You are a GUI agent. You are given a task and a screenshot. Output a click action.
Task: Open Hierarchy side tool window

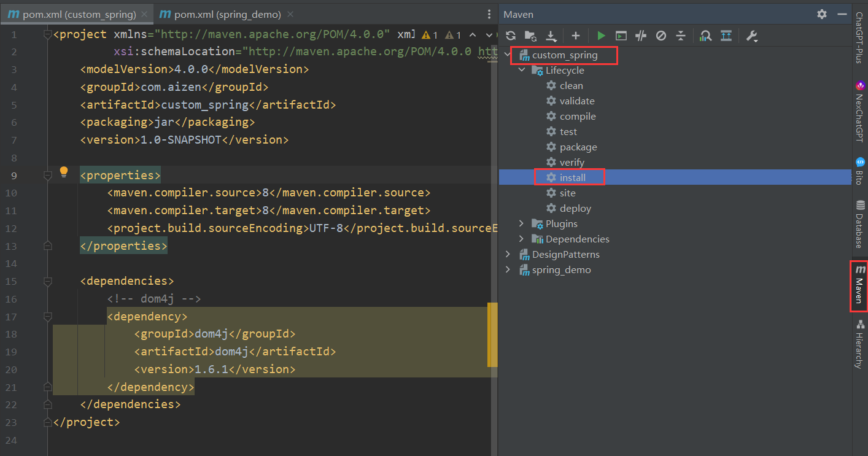pyautogui.click(x=859, y=344)
